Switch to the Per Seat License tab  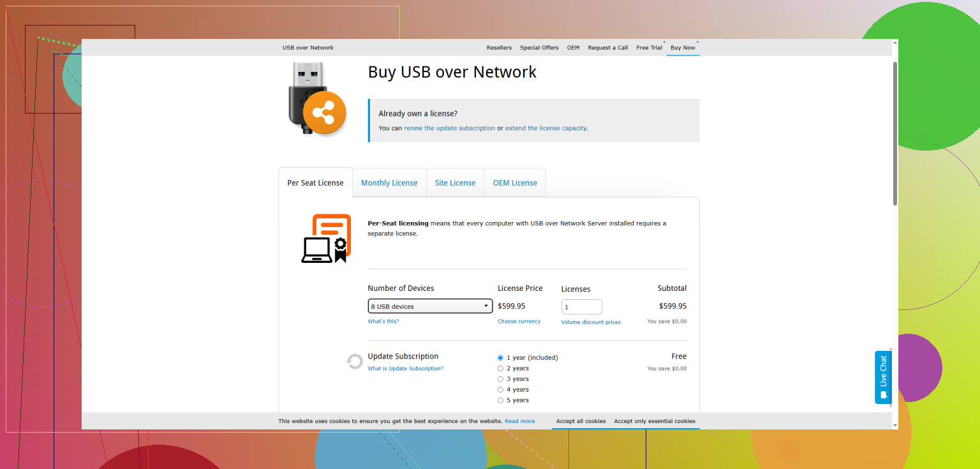pyautogui.click(x=315, y=182)
